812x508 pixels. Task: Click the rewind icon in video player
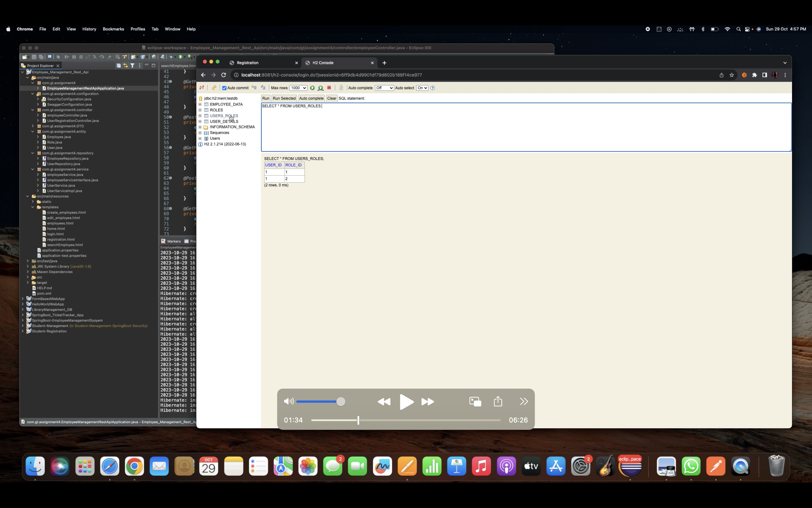[384, 402]
